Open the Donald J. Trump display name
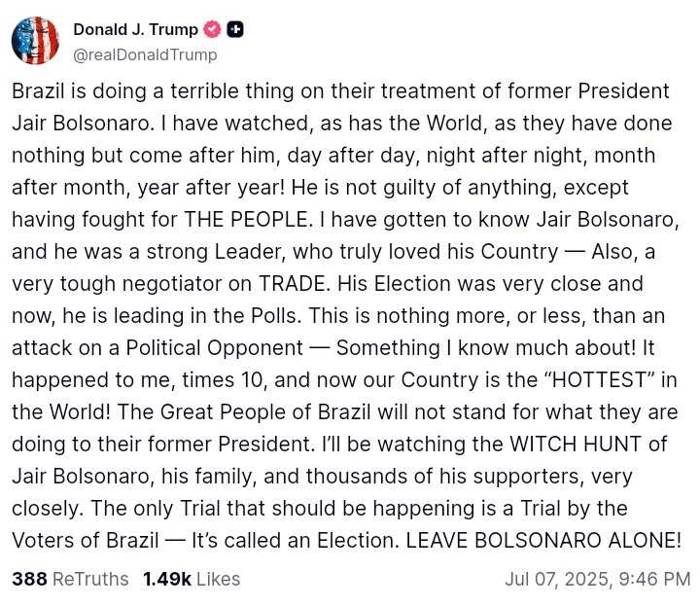This screenshot has width=700, height=606. point(135,29)
